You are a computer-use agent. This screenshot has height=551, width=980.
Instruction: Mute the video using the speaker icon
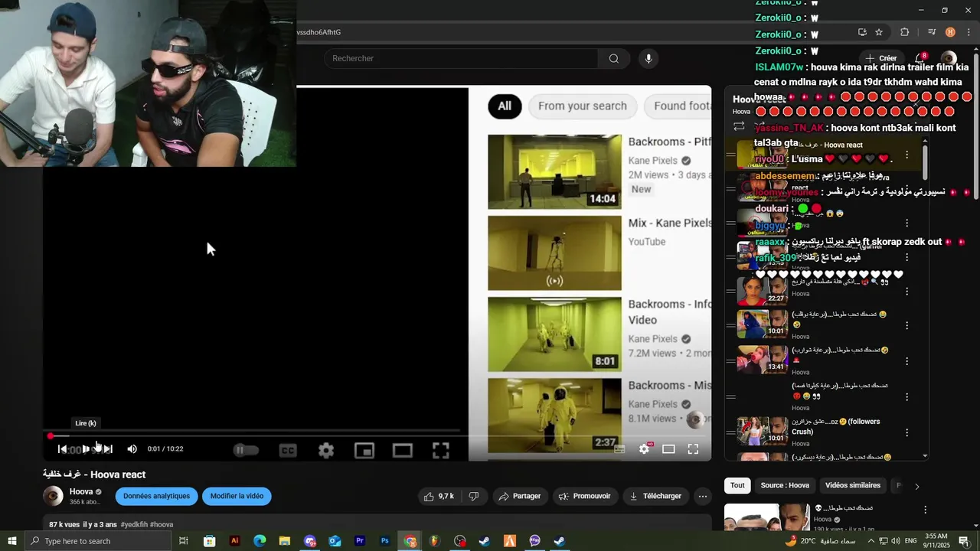pos(132,449)
